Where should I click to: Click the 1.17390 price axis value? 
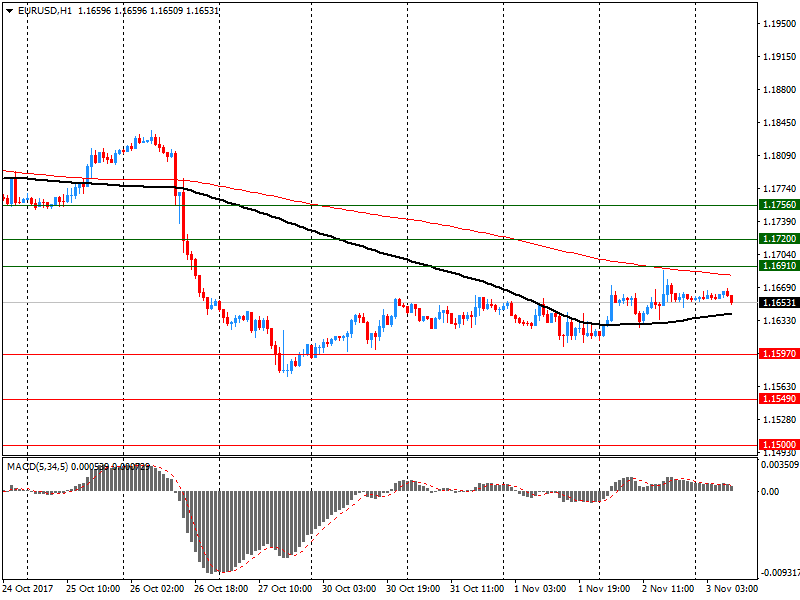coord(779,222)
